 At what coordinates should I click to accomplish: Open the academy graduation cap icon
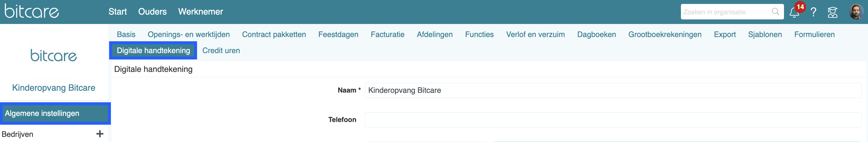point(832,12)
